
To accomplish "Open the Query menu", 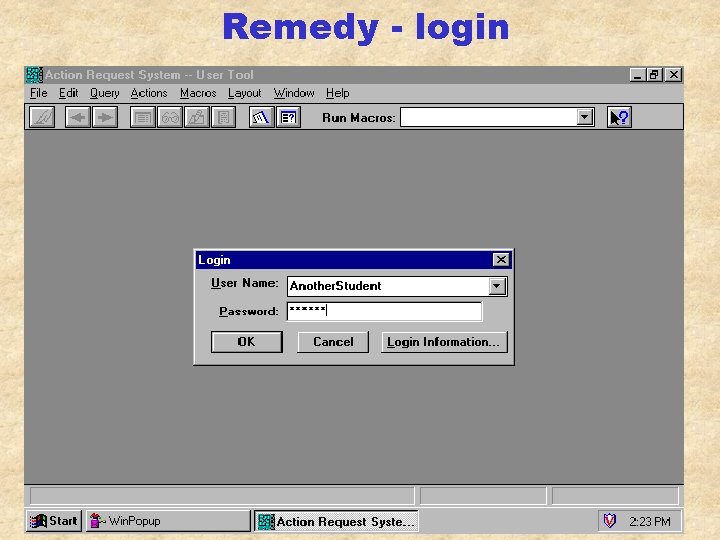I will pos(105,93).
